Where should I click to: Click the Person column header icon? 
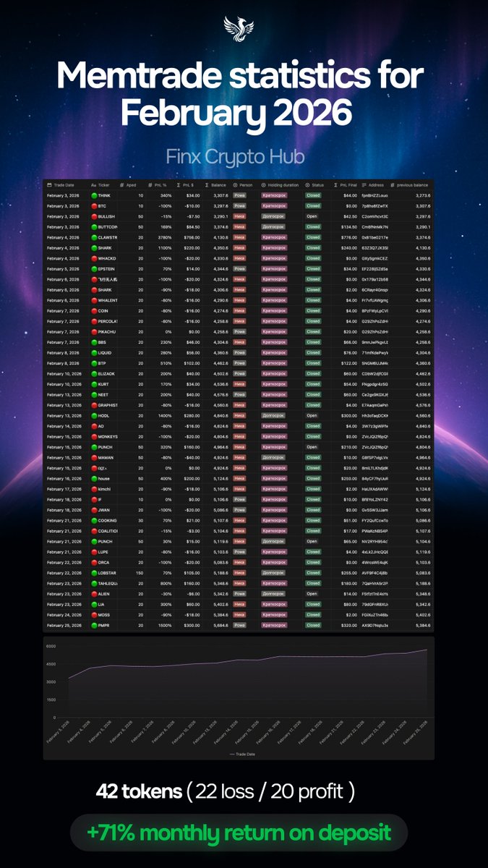click(235, 185)
